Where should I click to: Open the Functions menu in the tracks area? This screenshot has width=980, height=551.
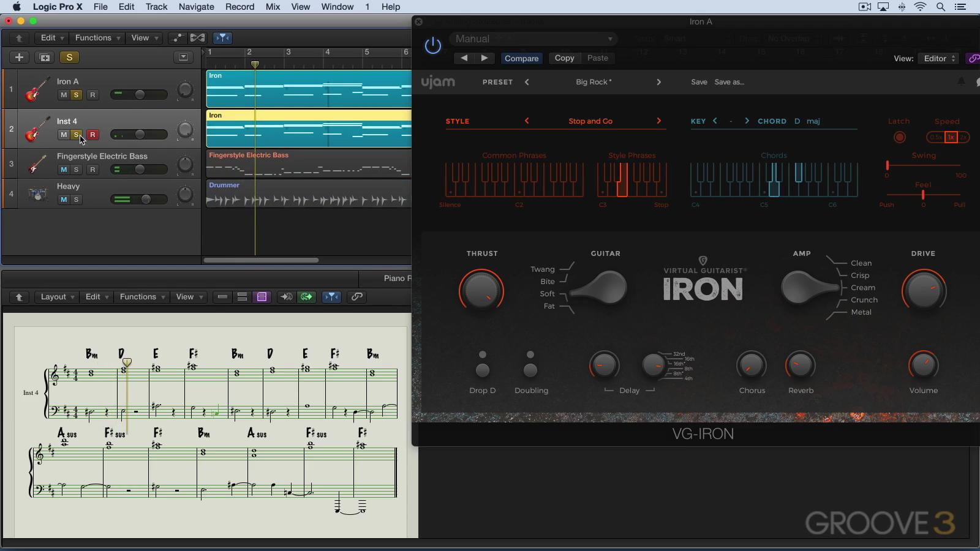[97, 38]
